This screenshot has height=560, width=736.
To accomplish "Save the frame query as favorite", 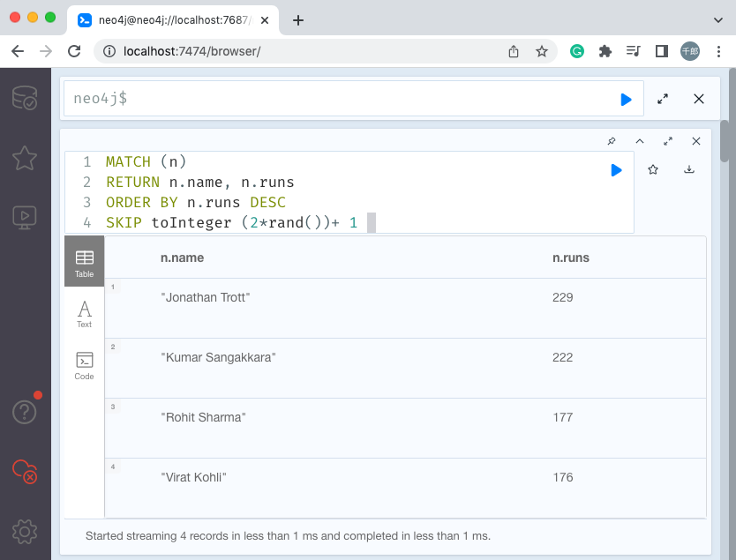I will (653, 169).
